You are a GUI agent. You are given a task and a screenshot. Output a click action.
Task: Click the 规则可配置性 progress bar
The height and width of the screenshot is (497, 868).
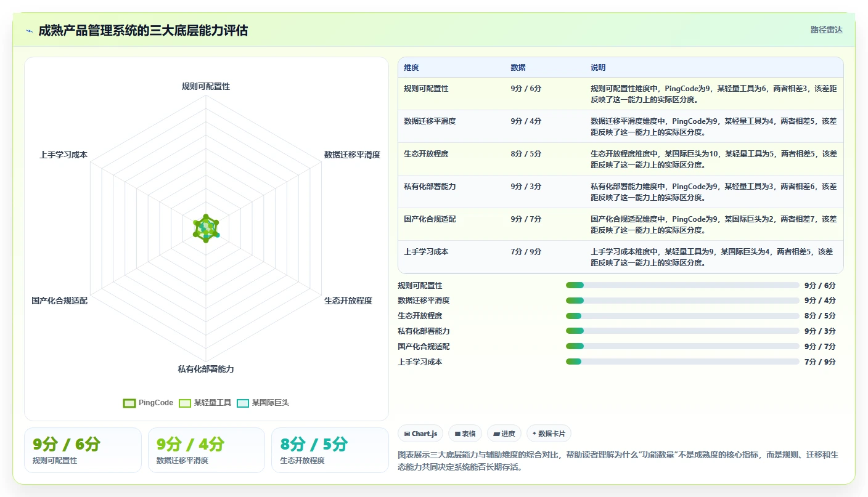(682, 285)
